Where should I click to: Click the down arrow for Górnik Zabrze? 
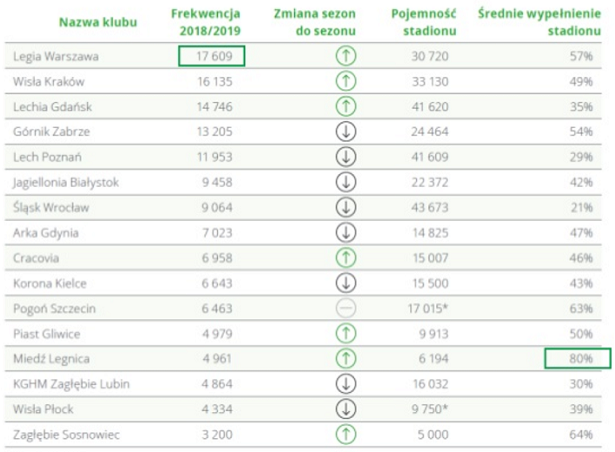[346, 131]
